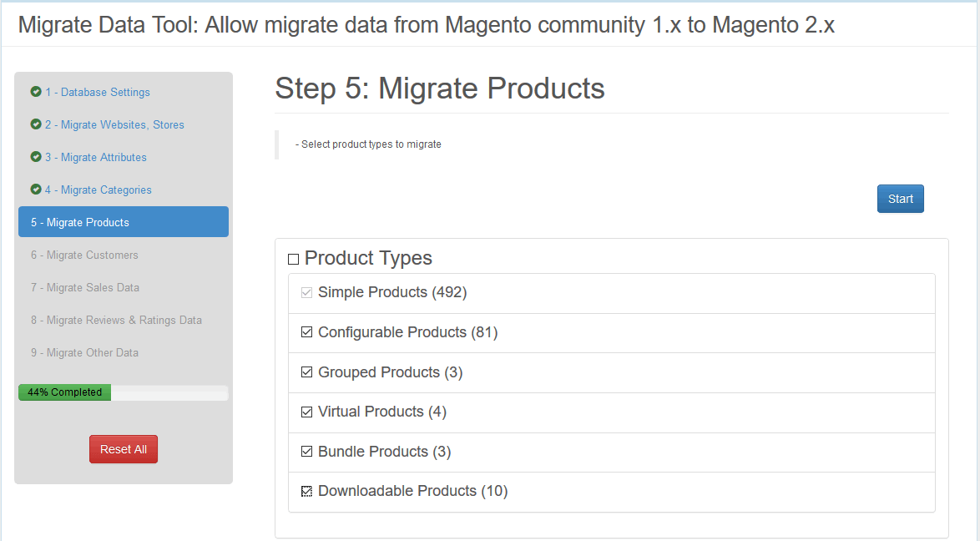Click completed check icon for Migrate Attributes
The width and height of the screenshot is (980, 541).
click(x=36, y=157)
